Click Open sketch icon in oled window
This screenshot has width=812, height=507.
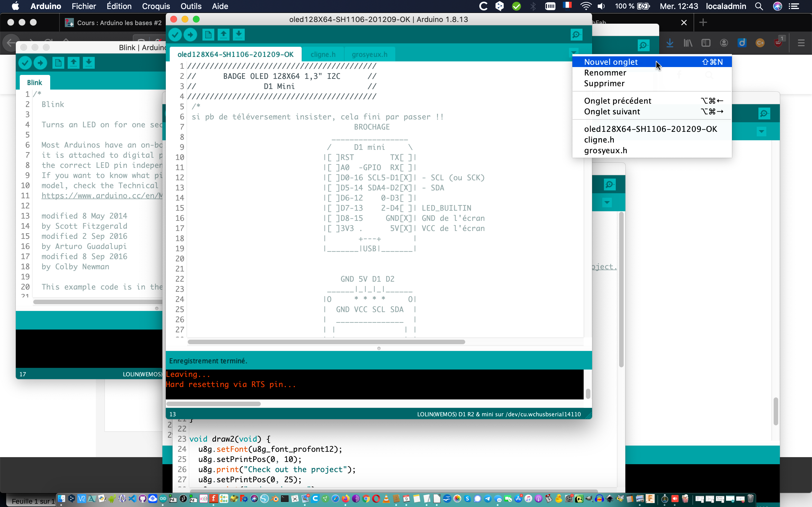[x=224, y=35]
